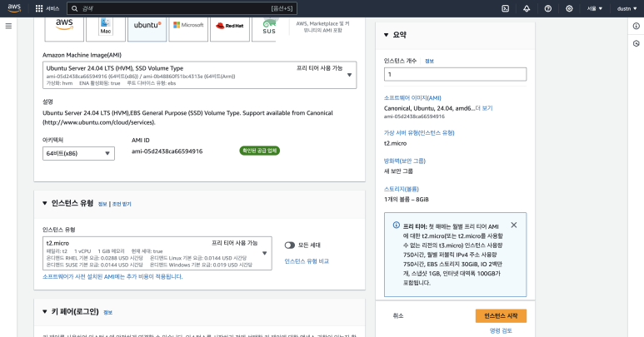Open the AWS console home logo

click(14, 8)
